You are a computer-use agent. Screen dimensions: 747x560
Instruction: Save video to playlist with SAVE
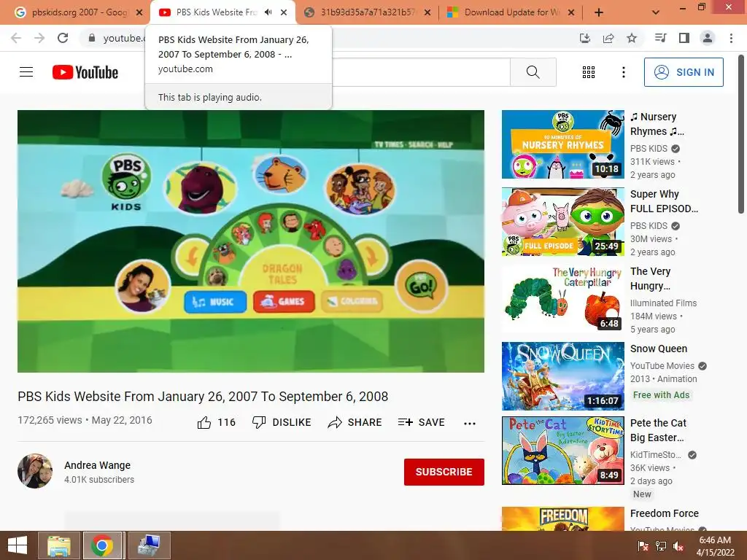(x=421, y=422)
